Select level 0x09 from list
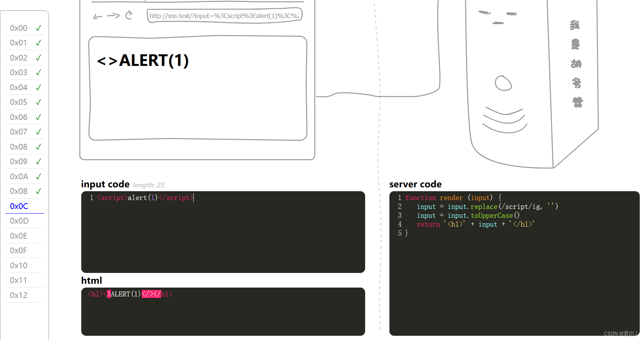The width and height of the screenshot is (644, 340). pyautogui.click(x=19, y=162)
